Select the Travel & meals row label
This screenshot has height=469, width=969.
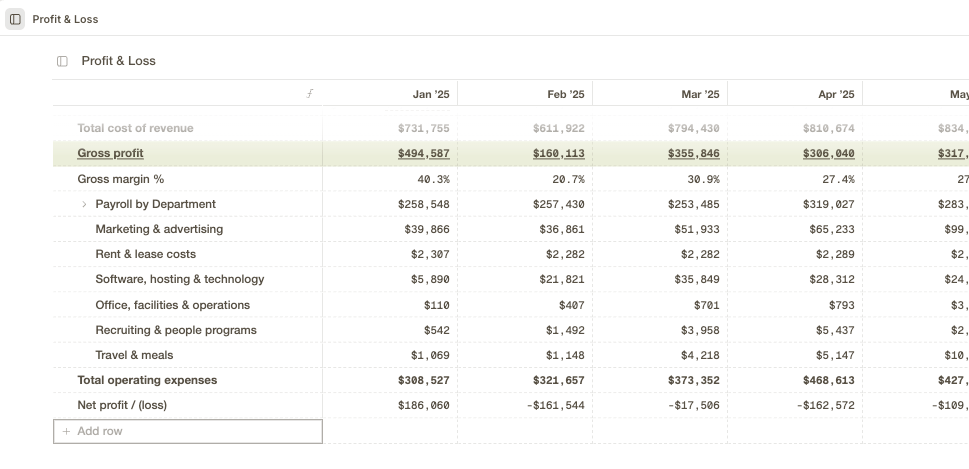[x=134, y=355]
